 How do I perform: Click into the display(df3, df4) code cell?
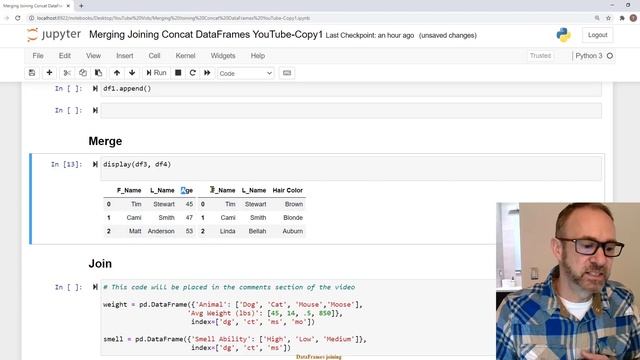351,168
